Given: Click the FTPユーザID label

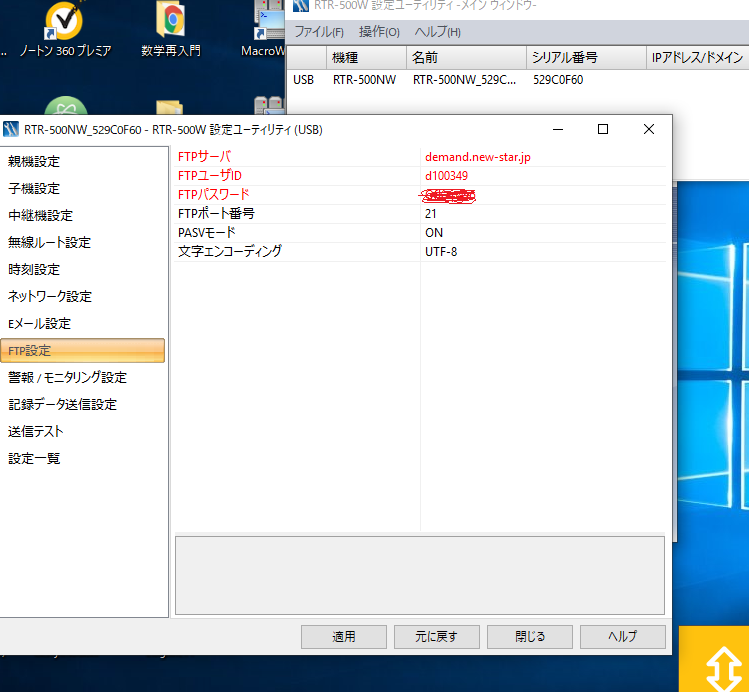Looking at the screenshot, I should click(x=210, y=176).
